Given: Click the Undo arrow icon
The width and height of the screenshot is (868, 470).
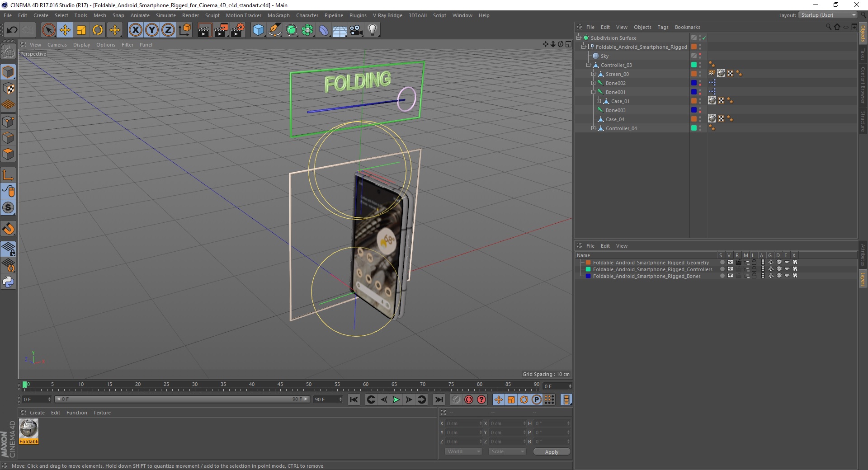Looking at the screenshot, I should (12, 30).
